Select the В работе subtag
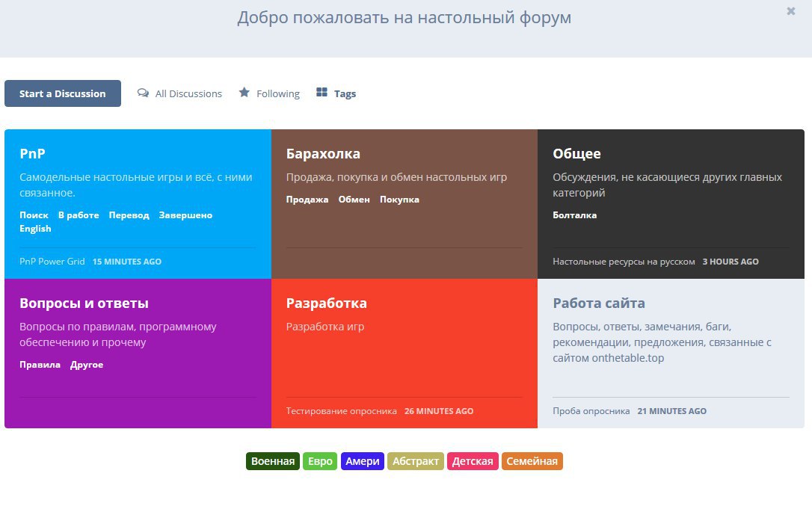This screenshot has height=509, width=812. click(79, 215)
